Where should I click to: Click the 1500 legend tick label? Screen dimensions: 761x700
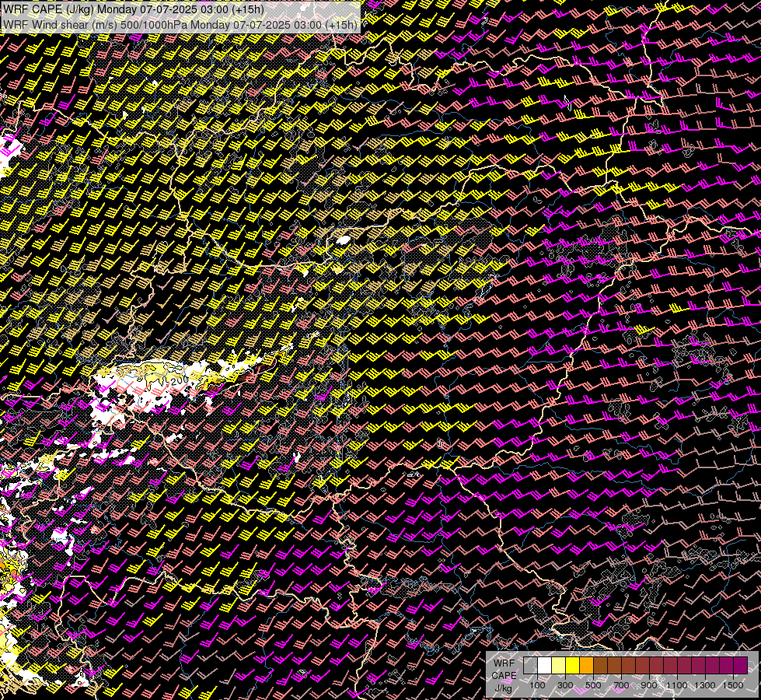tap(733, 685)
